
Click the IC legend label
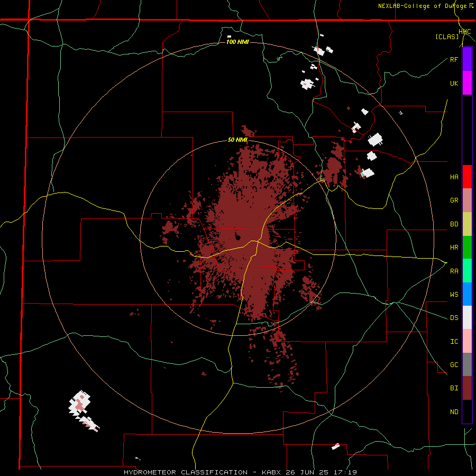coord(454,342)
